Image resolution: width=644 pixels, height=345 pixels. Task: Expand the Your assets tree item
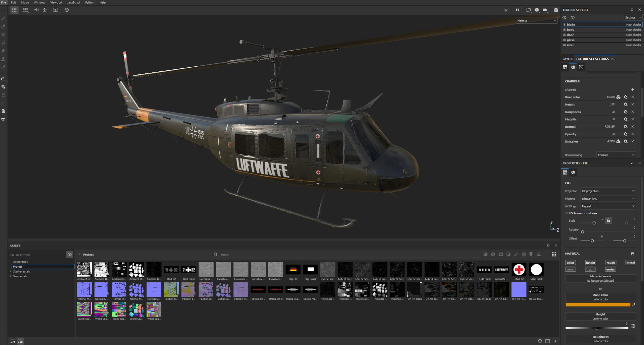click(10, 276)
